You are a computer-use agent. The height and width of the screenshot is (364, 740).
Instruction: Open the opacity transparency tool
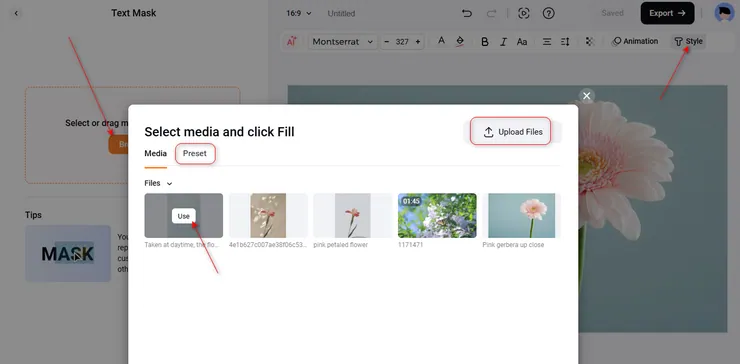click(x=589, y=42)
